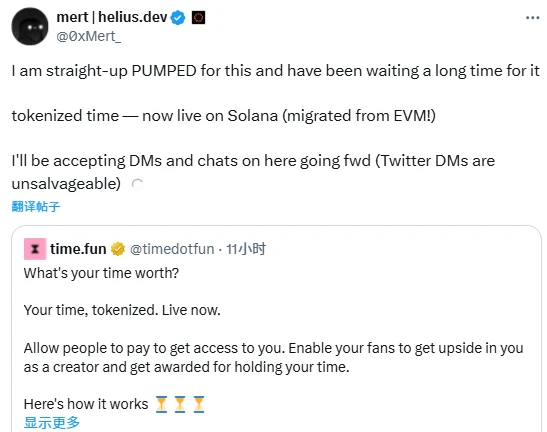Open the three-dot more options menu
This screenshot has height=432, width=547.
(532, 17)
